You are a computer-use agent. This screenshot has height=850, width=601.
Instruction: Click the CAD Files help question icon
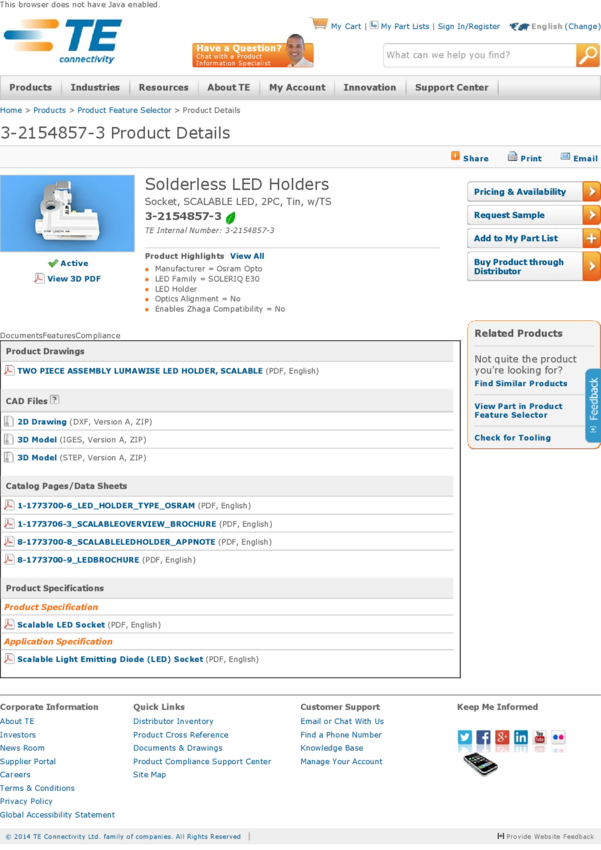coord(54,400)
